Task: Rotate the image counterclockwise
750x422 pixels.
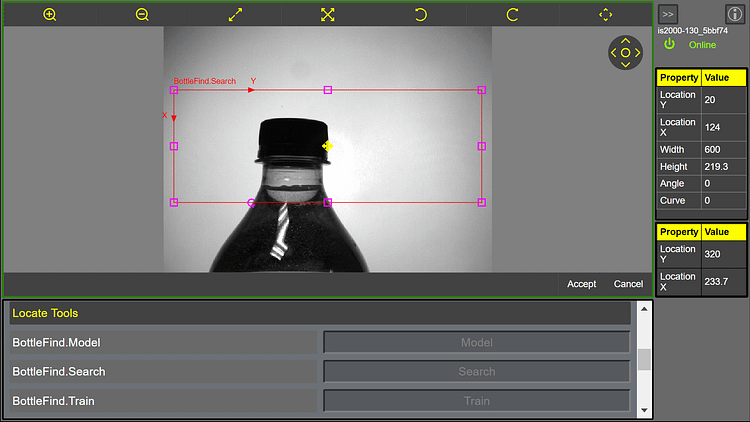Action: (x=420, y=15)
